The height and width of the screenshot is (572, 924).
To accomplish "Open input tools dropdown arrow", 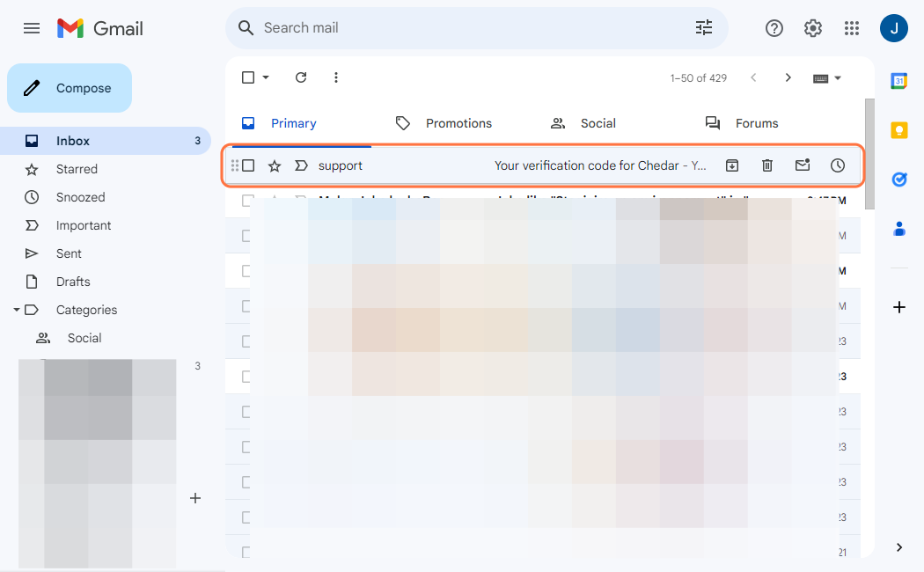I will click(x=838, y=78).
